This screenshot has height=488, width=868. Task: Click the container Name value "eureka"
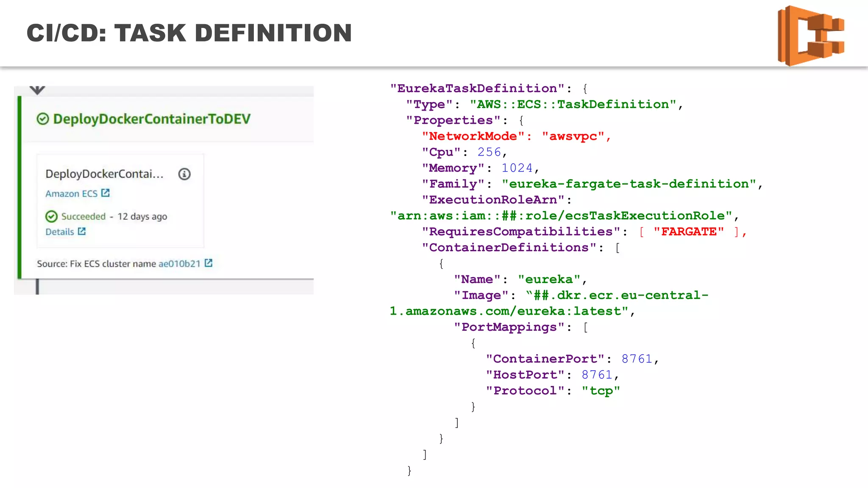(x=549, y=280)
